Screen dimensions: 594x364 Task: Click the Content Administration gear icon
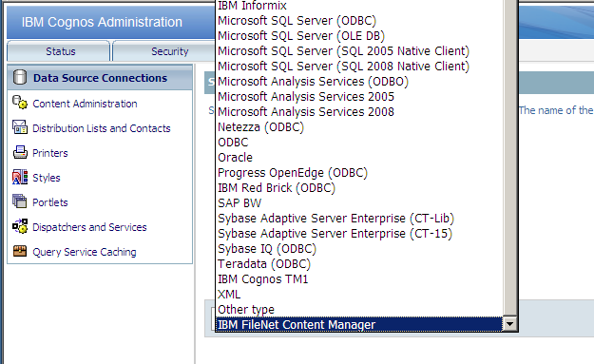20,103
